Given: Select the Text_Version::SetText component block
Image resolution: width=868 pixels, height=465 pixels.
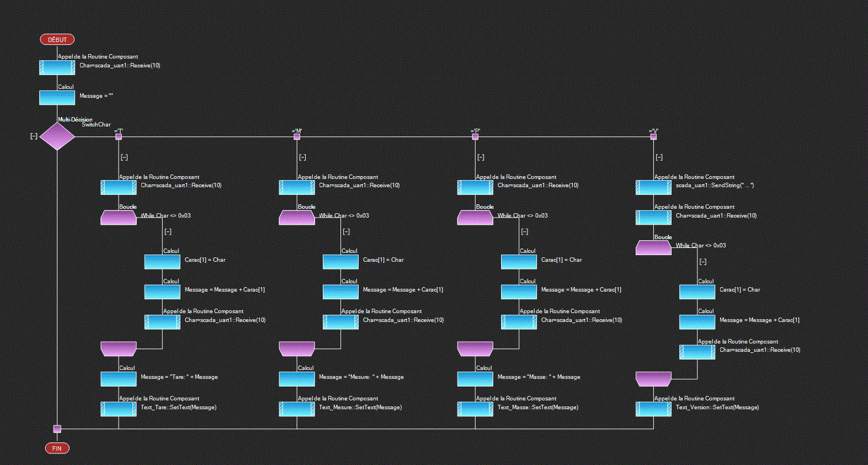Looking at the screenshot, I should click(653, 409).
